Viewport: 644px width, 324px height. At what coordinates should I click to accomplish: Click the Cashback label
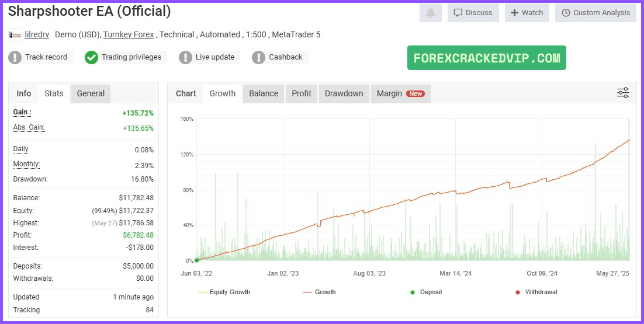click(285, 57)
